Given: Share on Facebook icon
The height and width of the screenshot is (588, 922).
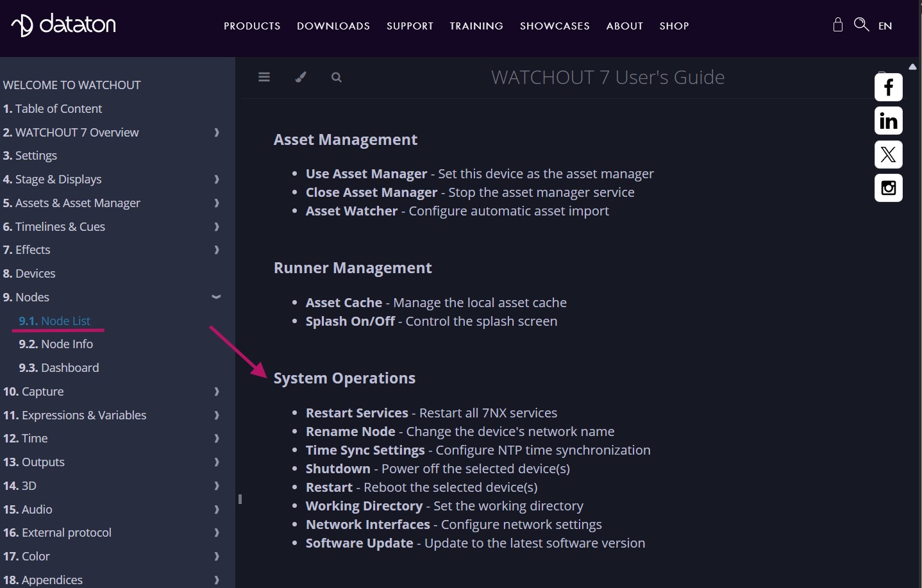Looking at the screenshot, I should [x=888, y=87].
